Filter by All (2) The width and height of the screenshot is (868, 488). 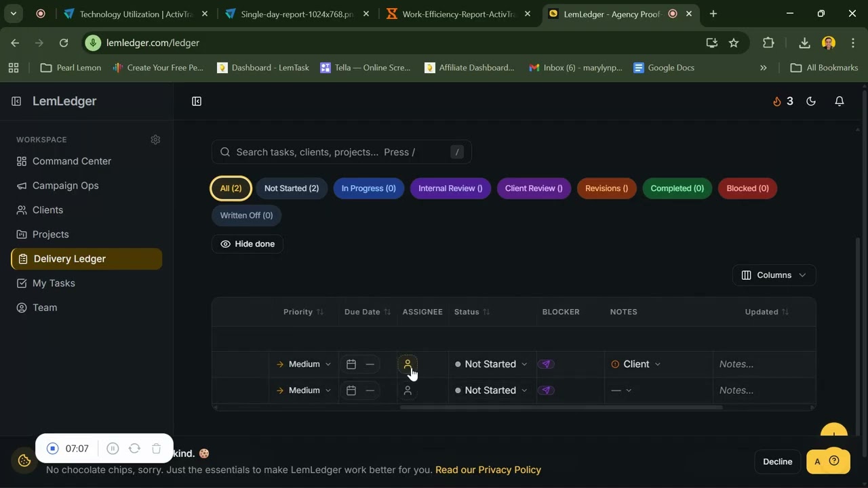tap(231, 188)
